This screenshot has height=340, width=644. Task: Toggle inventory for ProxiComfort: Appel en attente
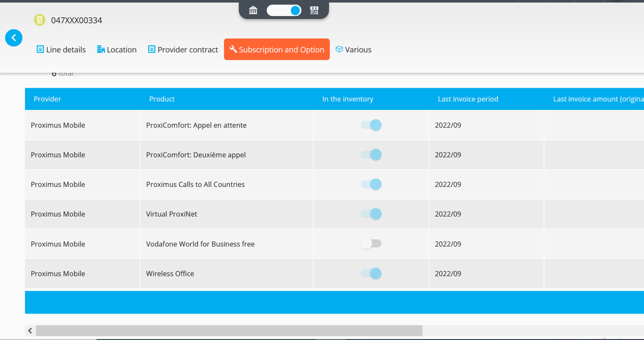click(x=371, y=125)
